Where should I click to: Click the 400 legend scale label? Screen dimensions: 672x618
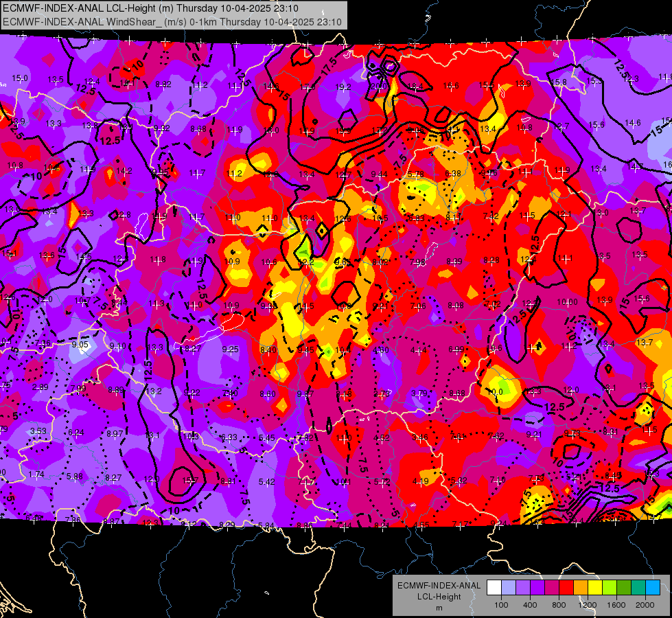pyautogui.click(x=530, y=605)
